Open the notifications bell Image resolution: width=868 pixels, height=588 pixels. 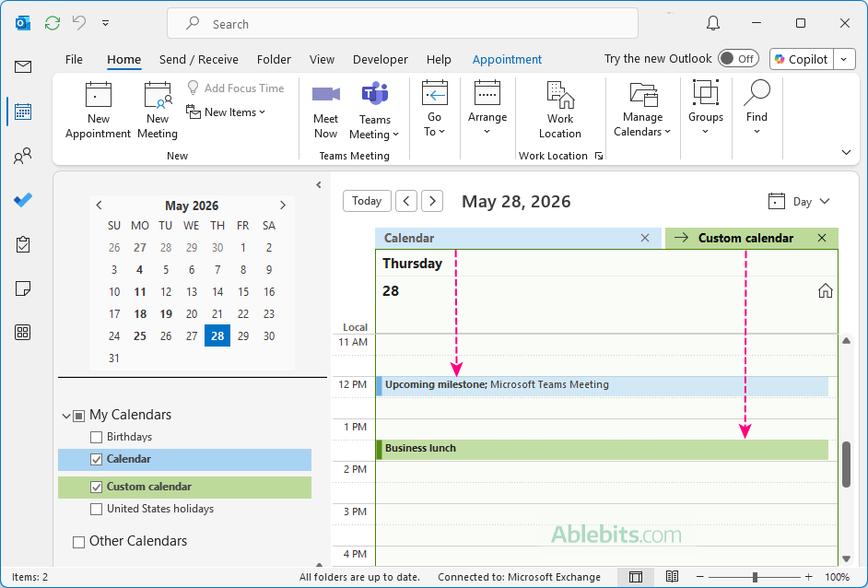pos(713,23)
